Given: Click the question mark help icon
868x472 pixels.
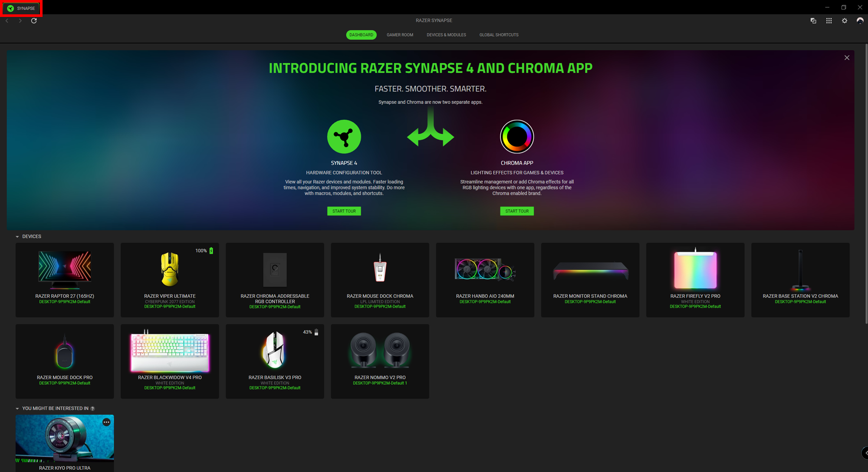Looking at the screenshot, I should click(92, 409).
